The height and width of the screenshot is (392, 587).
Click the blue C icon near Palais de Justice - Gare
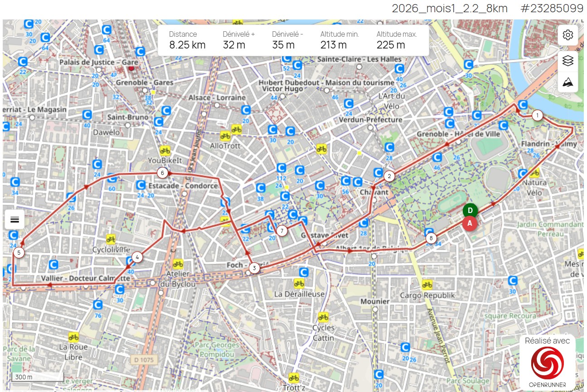tap(99, 51)
